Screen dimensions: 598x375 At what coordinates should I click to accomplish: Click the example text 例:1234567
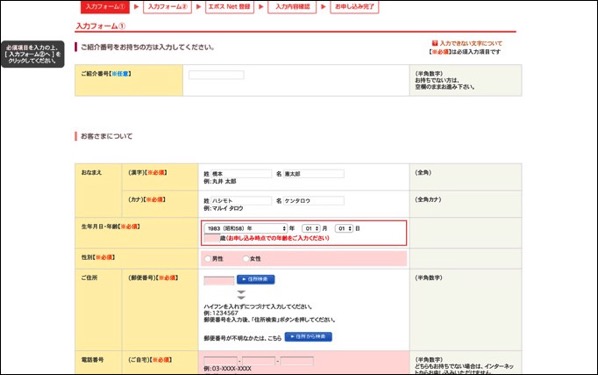click(x=221, y=313)
